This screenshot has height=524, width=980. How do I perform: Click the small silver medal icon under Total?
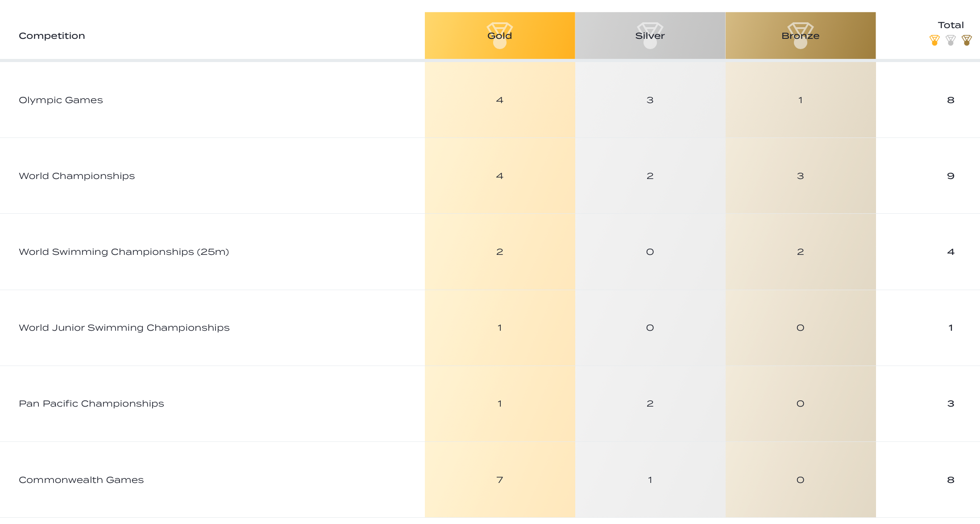tap(951, 40)
